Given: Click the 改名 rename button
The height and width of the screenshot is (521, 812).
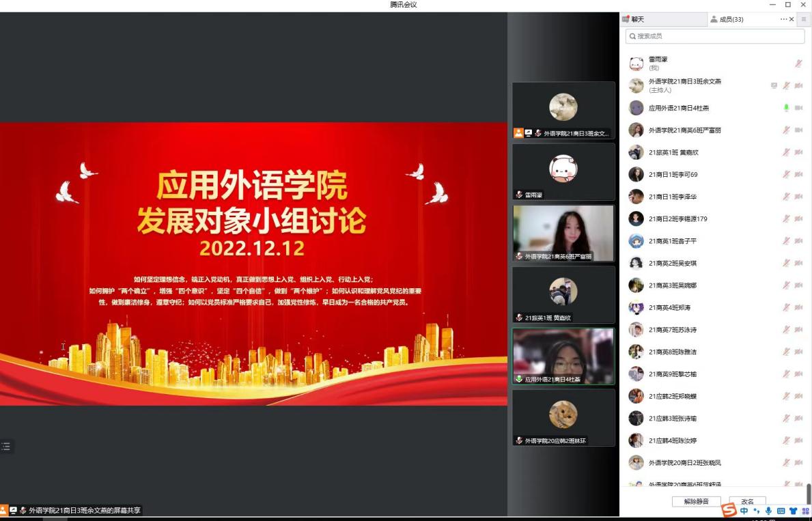Looking at the screenshot, I should (x=747, y=501).
